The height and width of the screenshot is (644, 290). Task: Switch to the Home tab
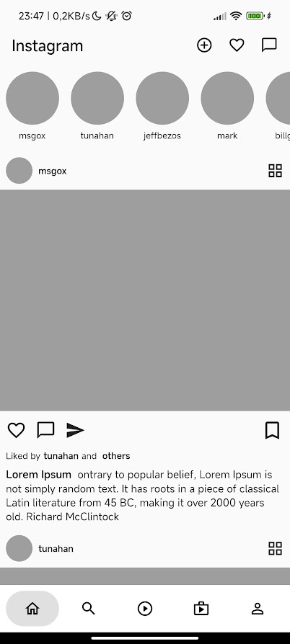32,608
